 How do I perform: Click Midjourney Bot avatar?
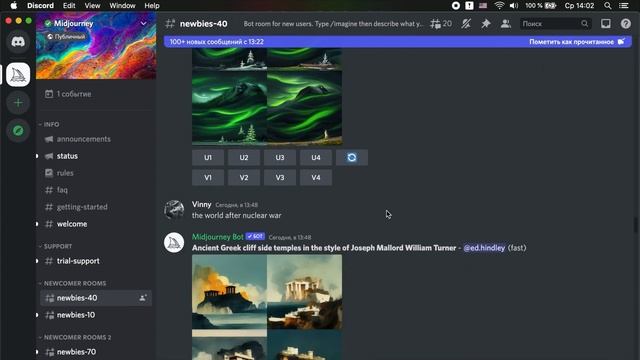(174, 242)
